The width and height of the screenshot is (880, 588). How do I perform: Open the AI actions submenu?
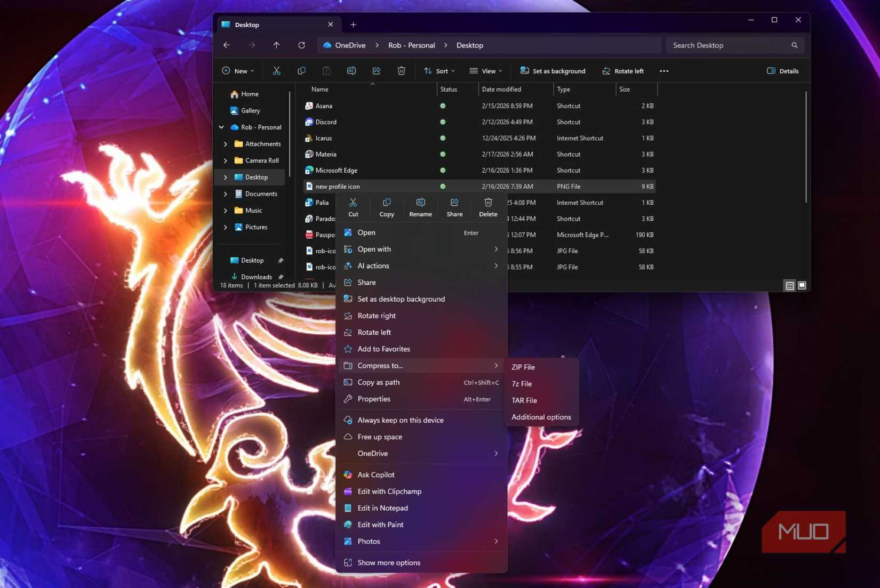421,265
